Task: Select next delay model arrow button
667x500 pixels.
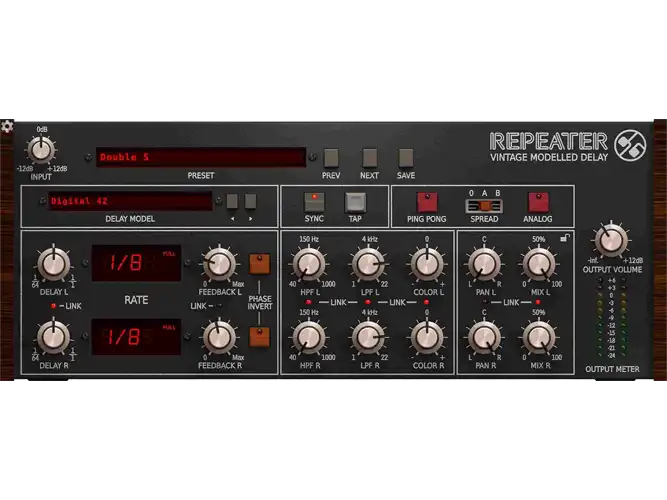Action: pos(251,201)
